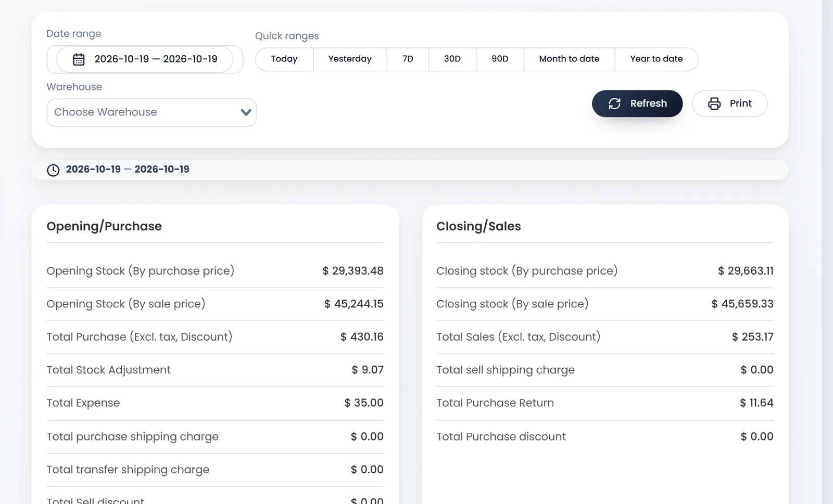Click the Refresh button
Screen dimensions: 833x504
point(637,104)
